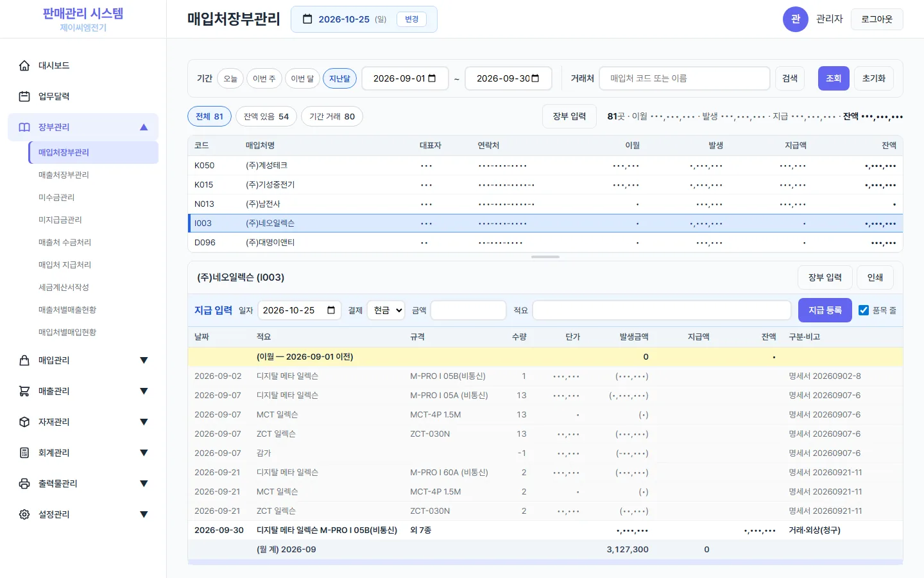Click the 금액 amount input field
This screenshot has height=578, width=924.
tap(468, 310)
